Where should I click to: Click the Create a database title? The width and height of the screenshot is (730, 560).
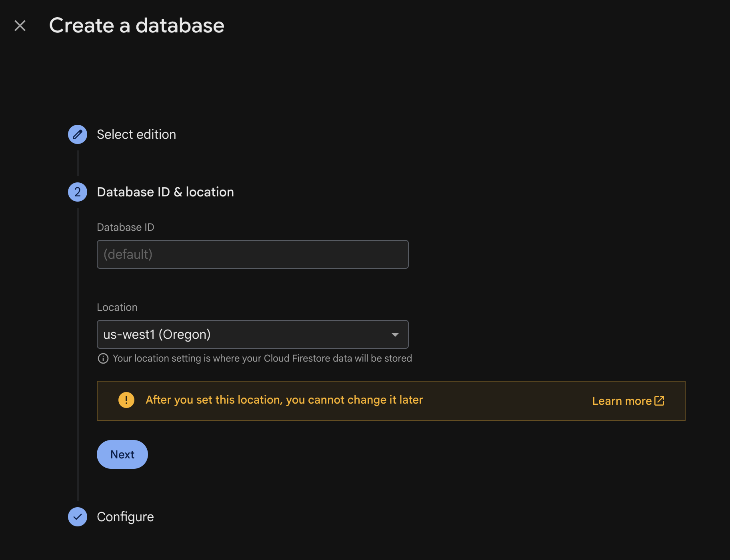137,25
